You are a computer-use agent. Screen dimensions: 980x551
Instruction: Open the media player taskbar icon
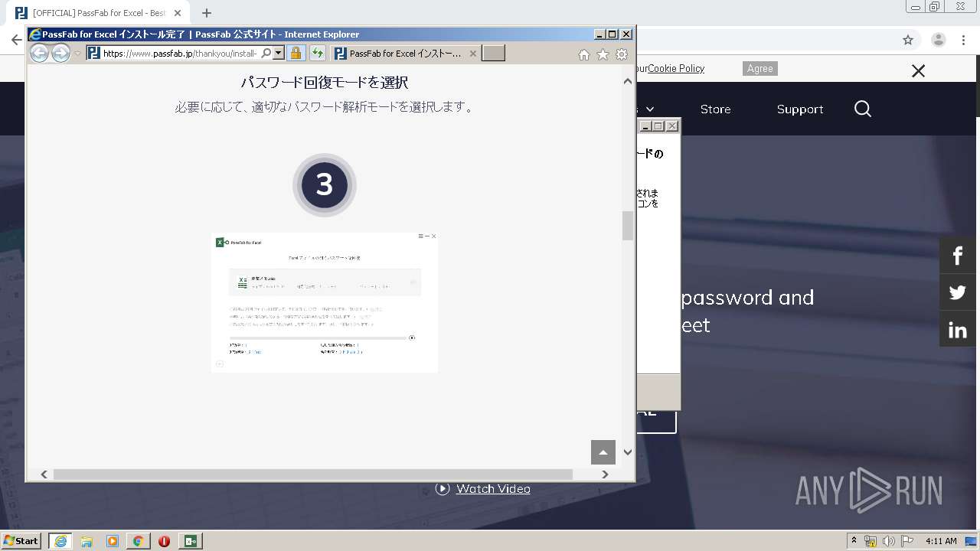coord(113,541)
